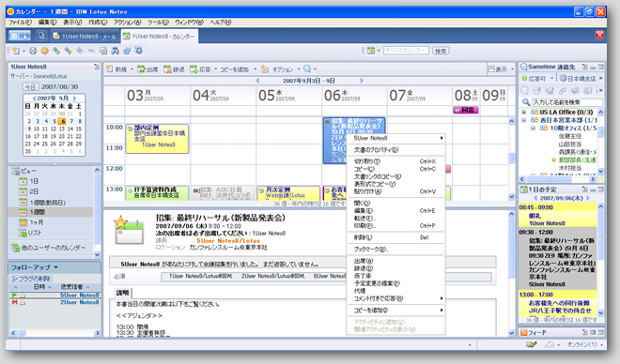620x364 pixels.
Task: Select the リスト view in the sidebar
Action: click(35, 233)
